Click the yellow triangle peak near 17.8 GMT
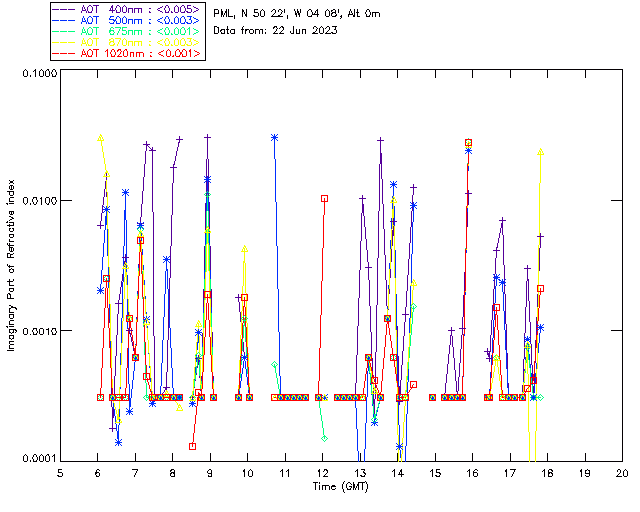Screen dimensions: 640x512 click(x=540, y=152)
